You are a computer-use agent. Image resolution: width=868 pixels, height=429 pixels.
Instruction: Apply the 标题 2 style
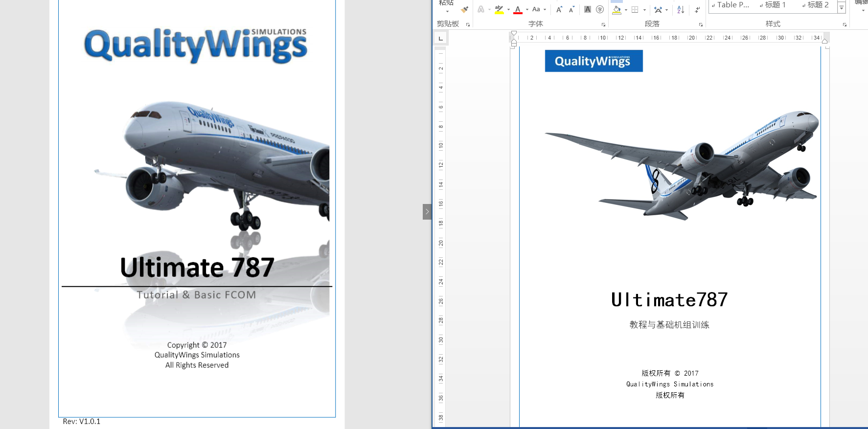point(816,5)
